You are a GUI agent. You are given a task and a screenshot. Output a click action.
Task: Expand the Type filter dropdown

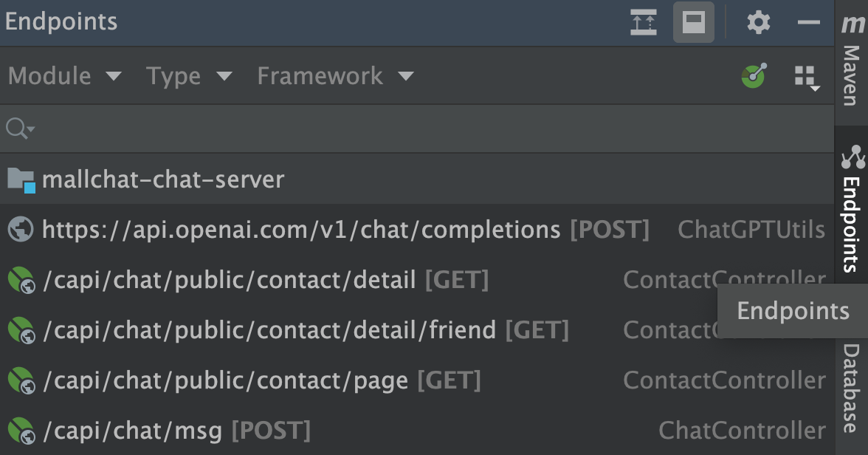pos(189,76)
